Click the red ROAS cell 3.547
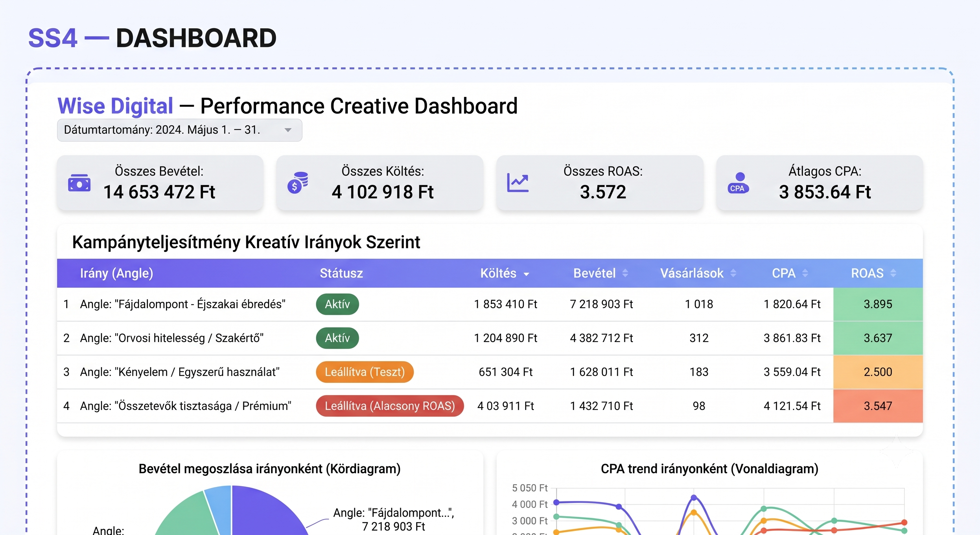The height and width of the screenshot is (535, 980). click(878, 406)
